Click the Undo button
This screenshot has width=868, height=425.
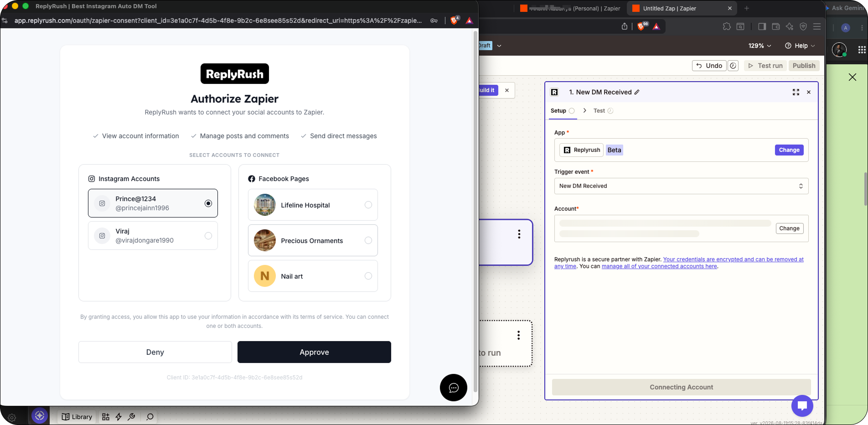[709, 66]
